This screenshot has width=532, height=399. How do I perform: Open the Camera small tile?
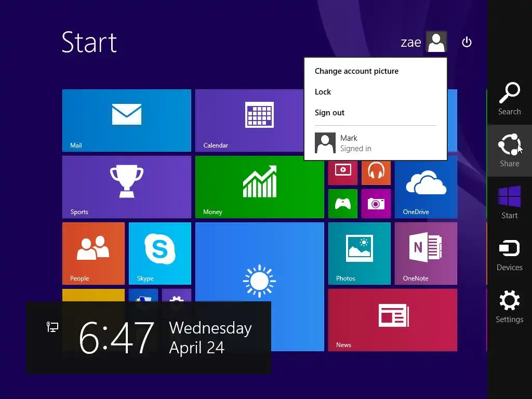click(376, 204)
